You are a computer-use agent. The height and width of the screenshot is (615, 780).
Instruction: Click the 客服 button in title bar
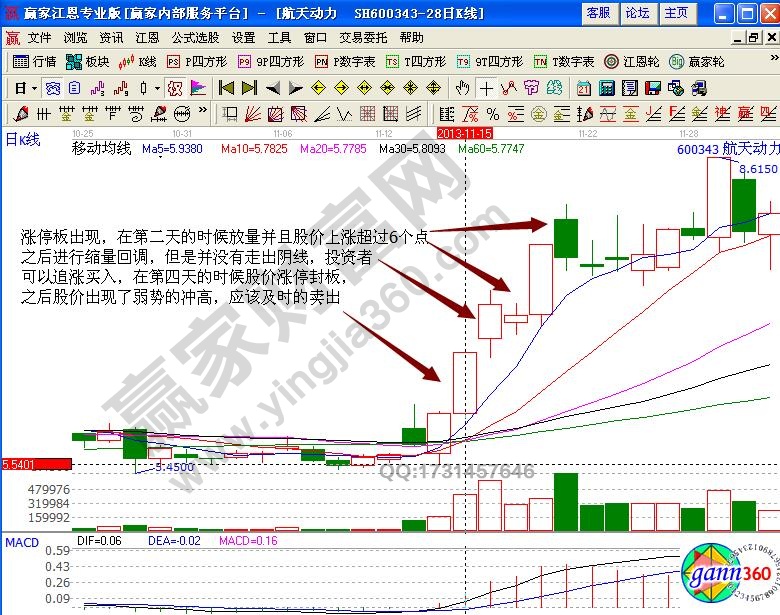pos(598,13)
